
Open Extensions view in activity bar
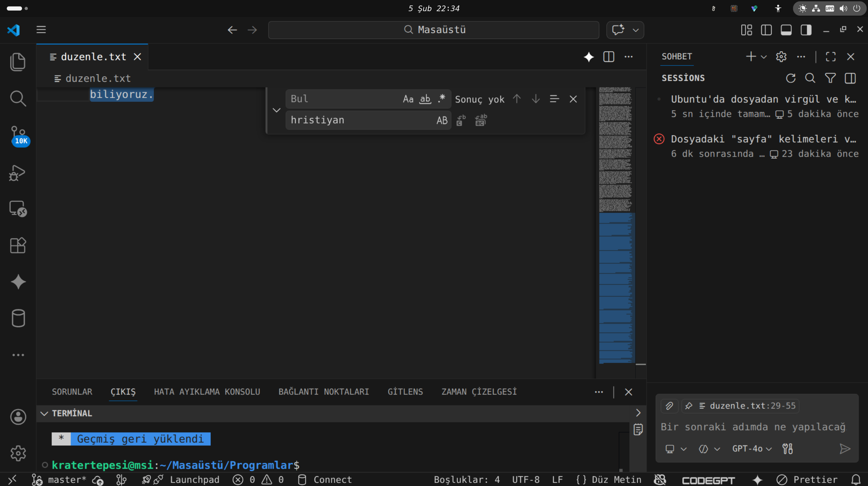18,245
